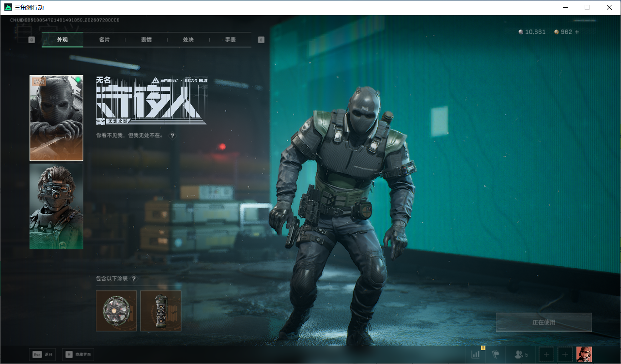The height and width of the screenshot is (364, 621).
Task: Click the 10,661 currency balance
Action: 532,32
